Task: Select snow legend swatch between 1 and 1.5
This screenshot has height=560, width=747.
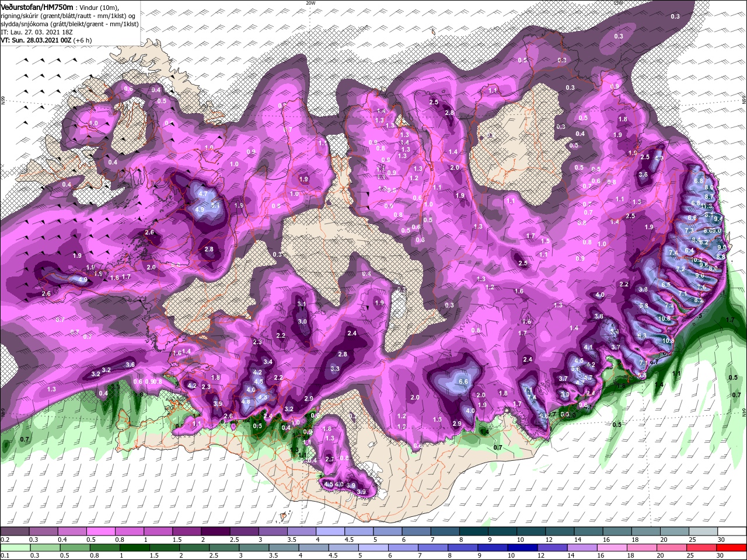Action: point(158,532)
